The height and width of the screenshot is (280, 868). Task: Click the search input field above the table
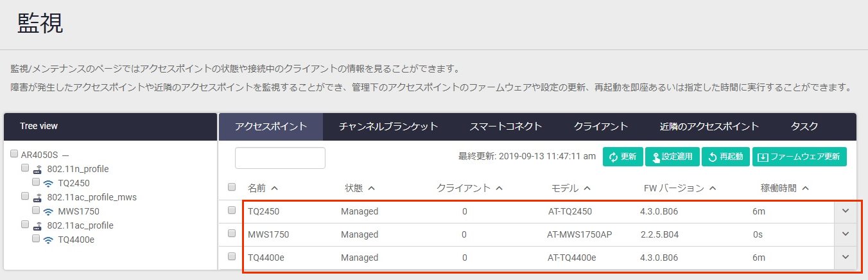(280, 158)
